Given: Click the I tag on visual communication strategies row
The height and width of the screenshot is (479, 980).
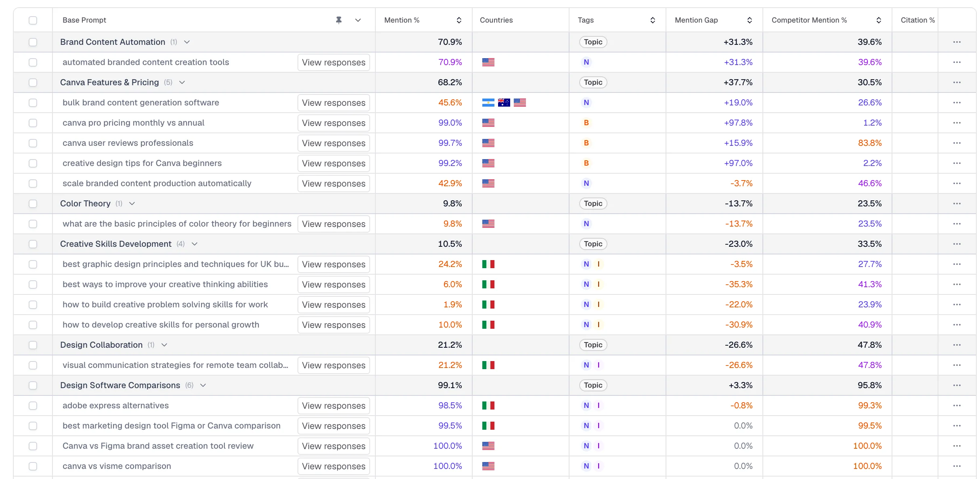Looking at the screenshot, I should pyautogui.click(x=599, y=365).
